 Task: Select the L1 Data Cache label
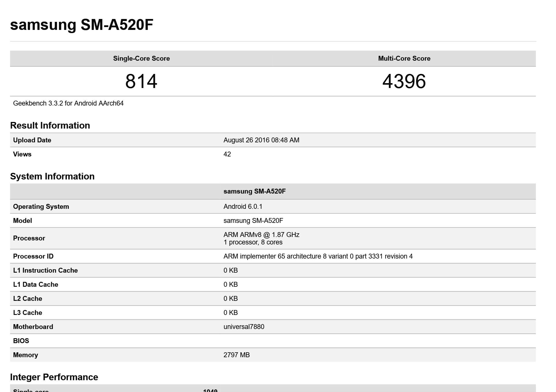coord(36,284)
